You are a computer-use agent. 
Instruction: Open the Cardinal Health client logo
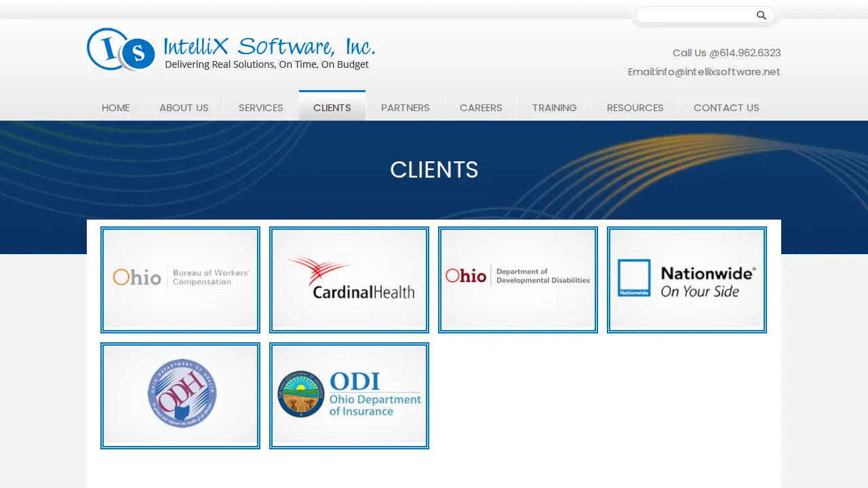tap(349, 280)
